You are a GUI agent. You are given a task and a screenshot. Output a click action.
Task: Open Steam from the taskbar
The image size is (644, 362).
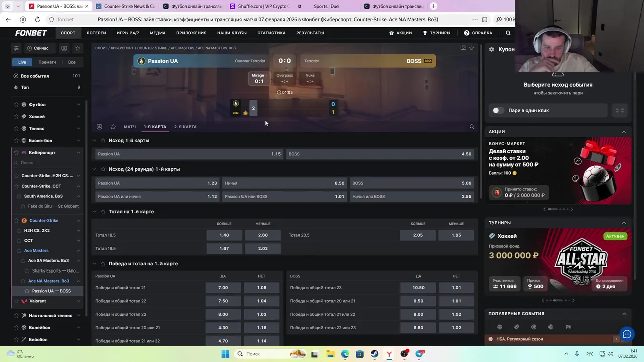[x=374, y=354]
